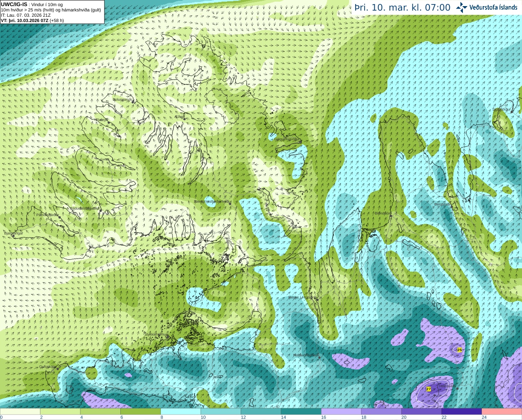Pick the pink above-24 m/s legend swatch

tap(502, 411)
